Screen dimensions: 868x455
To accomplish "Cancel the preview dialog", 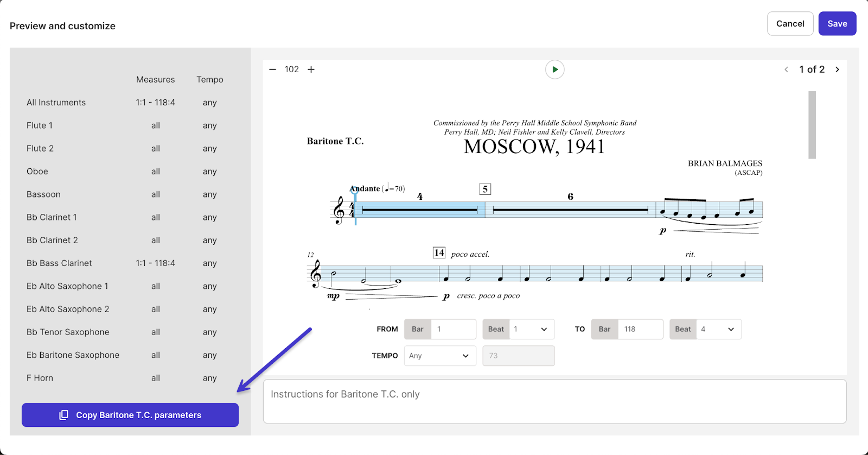I will [x=790, y=24].
